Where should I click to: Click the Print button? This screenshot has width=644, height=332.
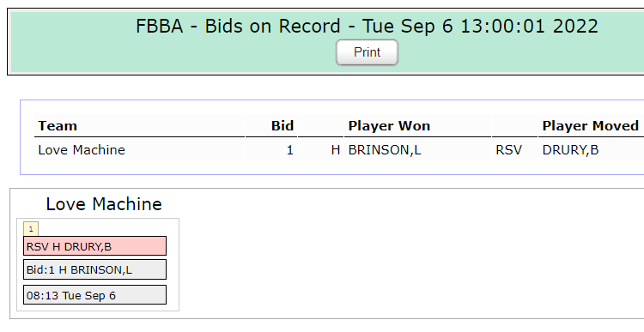(367, 52)
